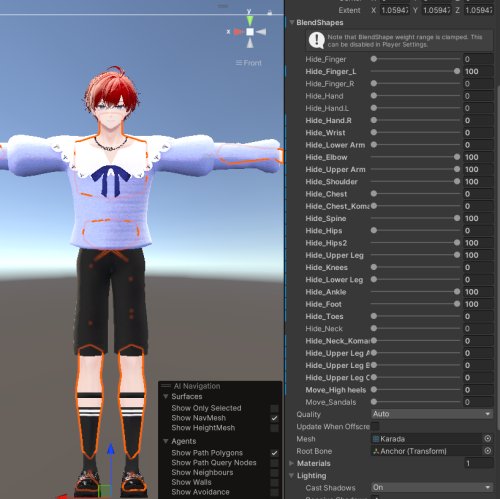
Task: Enable Update When Offscreen checkbox
Action: click(375, 426)
